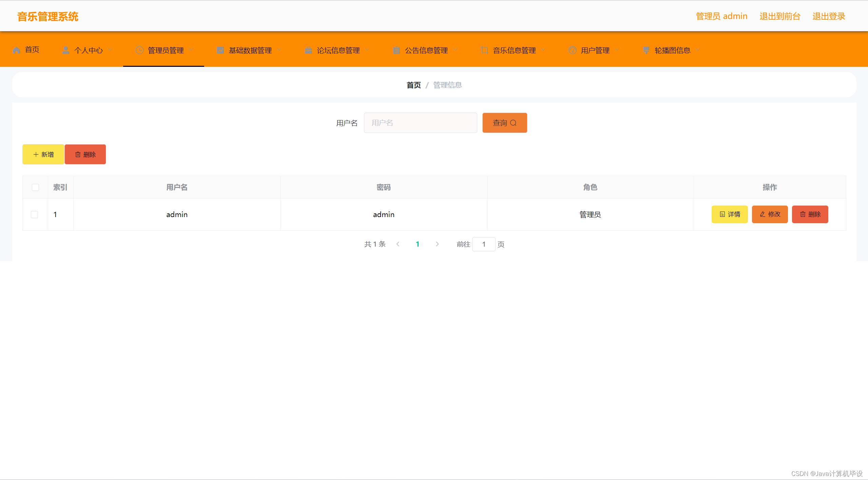868x480 pixels.
Task: Click the orange 修改 button in admin row
Action: coord(770,214)
